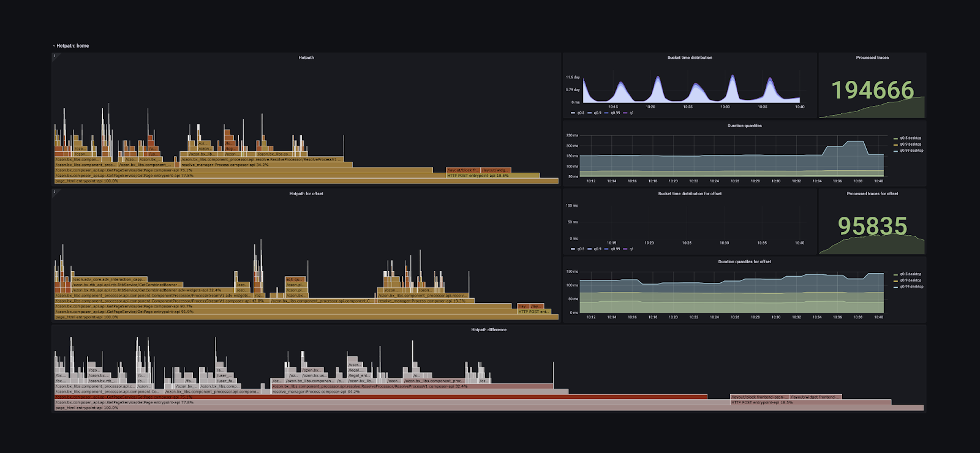Image resolution: width=980 pixels, height=453 pixels.
Task: Open the 'Bucket time distribution' panel title menu
Action: click(690, 58)
